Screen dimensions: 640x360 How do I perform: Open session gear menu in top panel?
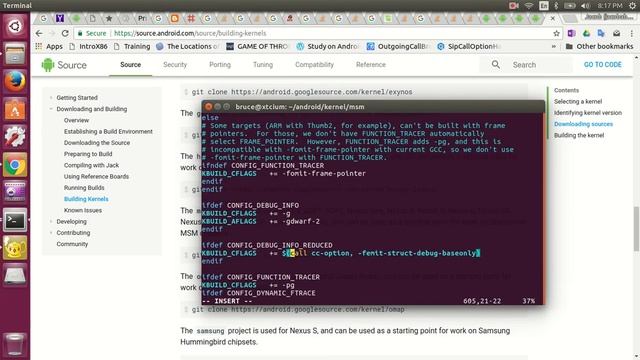point(633,6)
